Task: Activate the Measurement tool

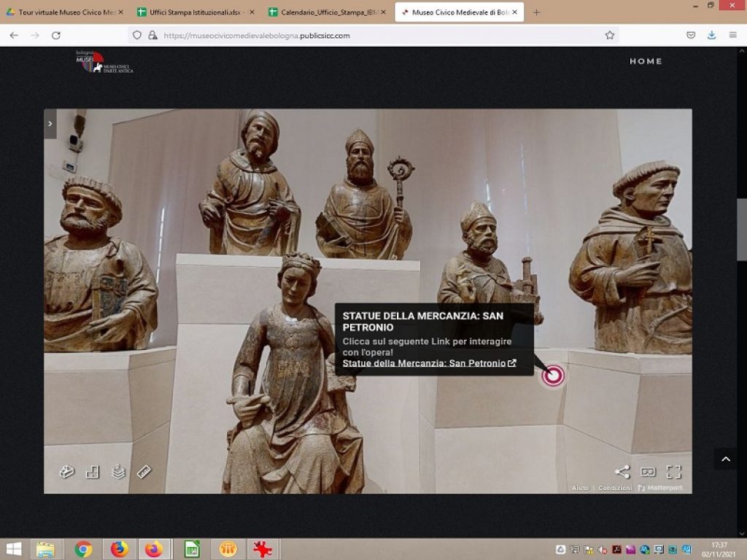Action: point(144,472)
